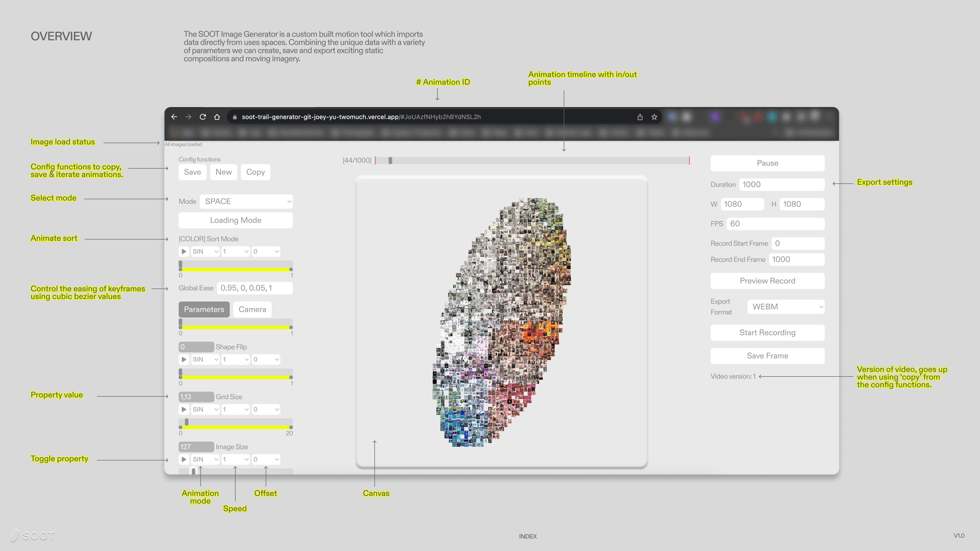This screenshot has height=551, width=980.
Task: Click the browser back arrow
Action: point(174,117)
